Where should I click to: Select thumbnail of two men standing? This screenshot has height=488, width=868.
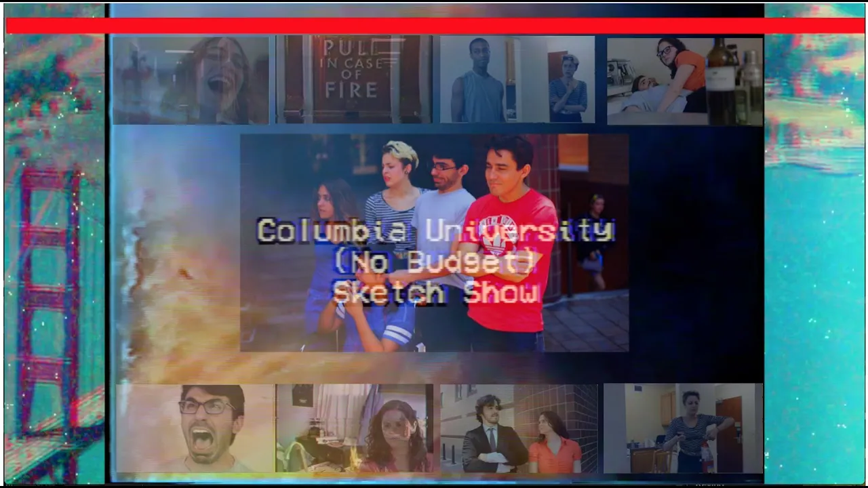(x=517, y=79)
